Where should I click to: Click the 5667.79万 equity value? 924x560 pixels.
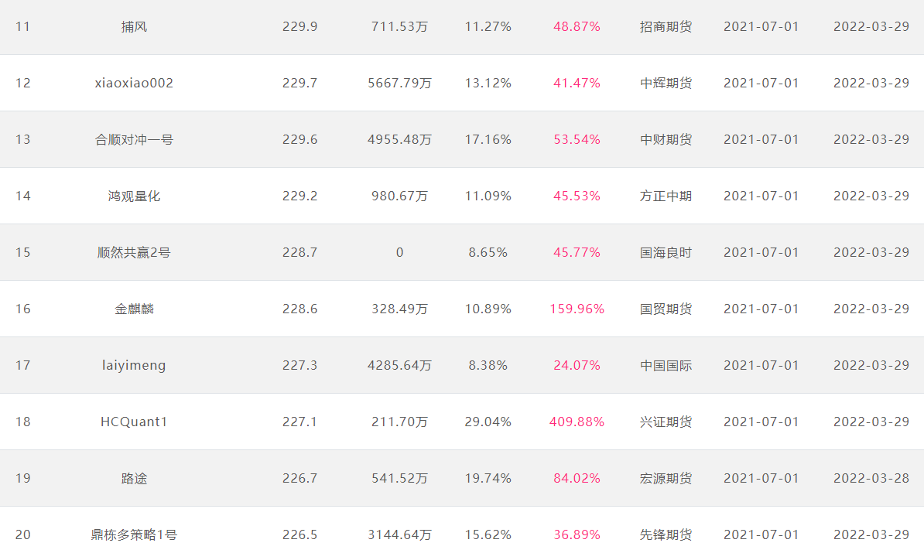tap(399, 83)
